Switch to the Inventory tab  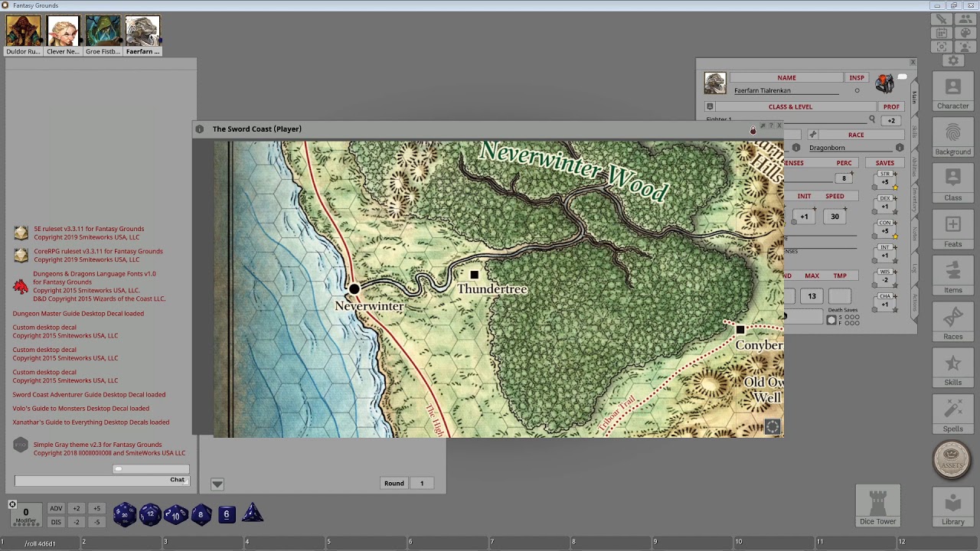coord(914,200)
